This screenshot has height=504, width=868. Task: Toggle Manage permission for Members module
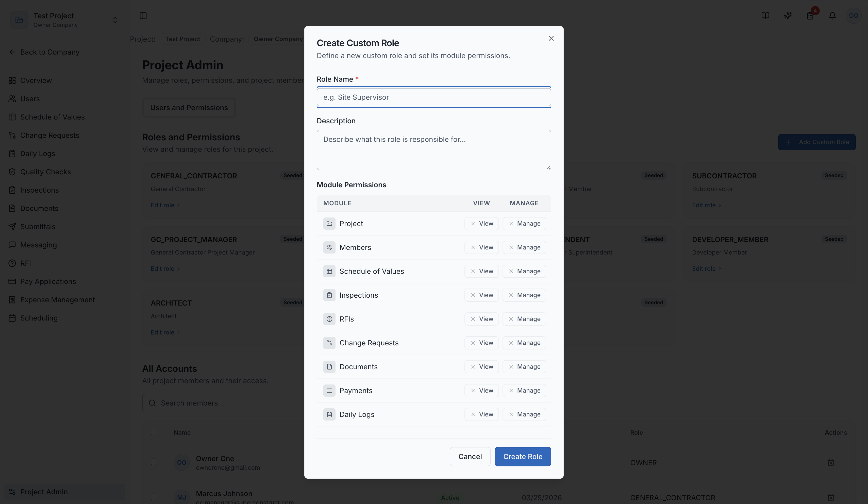(x=524, y=247)
